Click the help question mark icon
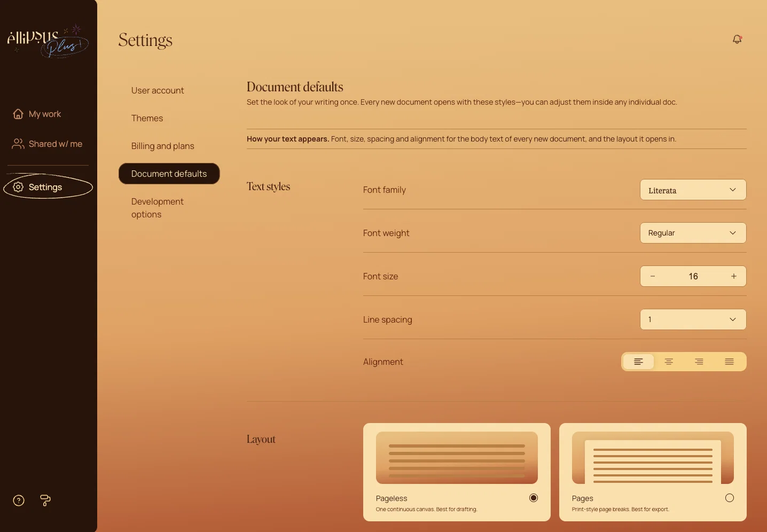 [19, 500]
